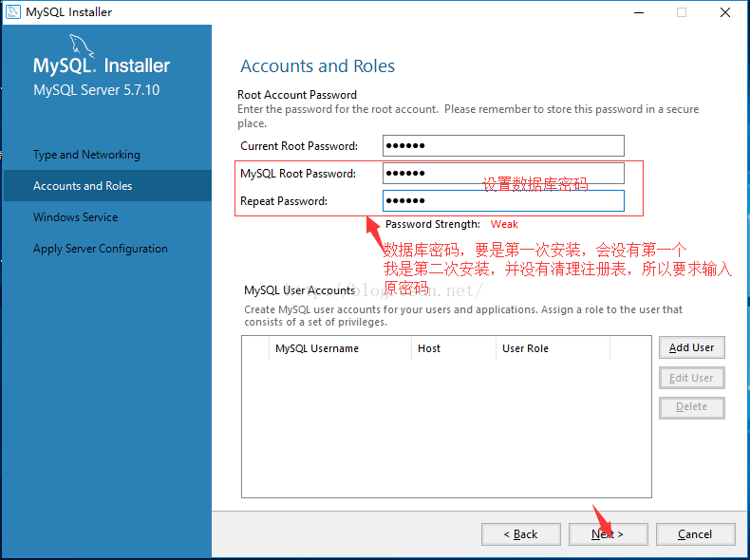Close the MySQL Installer window
The height and width of the screenshot is (560, 750).
pyautogui.click(x=725, y=12)
